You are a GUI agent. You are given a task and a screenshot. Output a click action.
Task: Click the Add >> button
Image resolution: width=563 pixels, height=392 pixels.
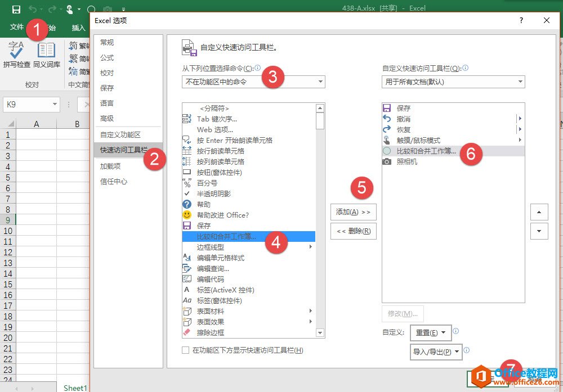(x=354, y=212)
